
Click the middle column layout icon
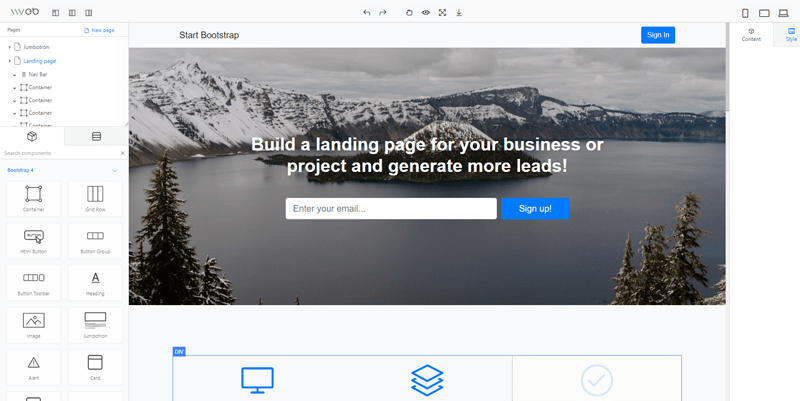tap(72, 13)
